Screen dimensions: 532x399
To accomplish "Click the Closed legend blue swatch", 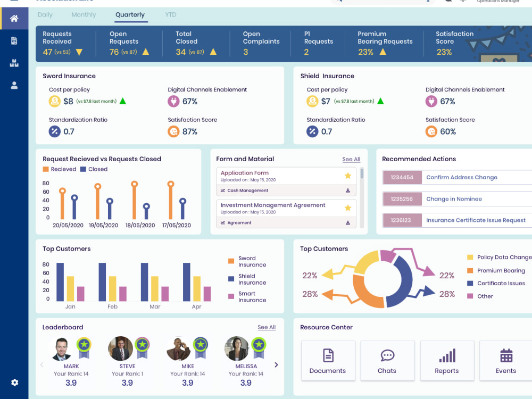I will tap(83, 169).
